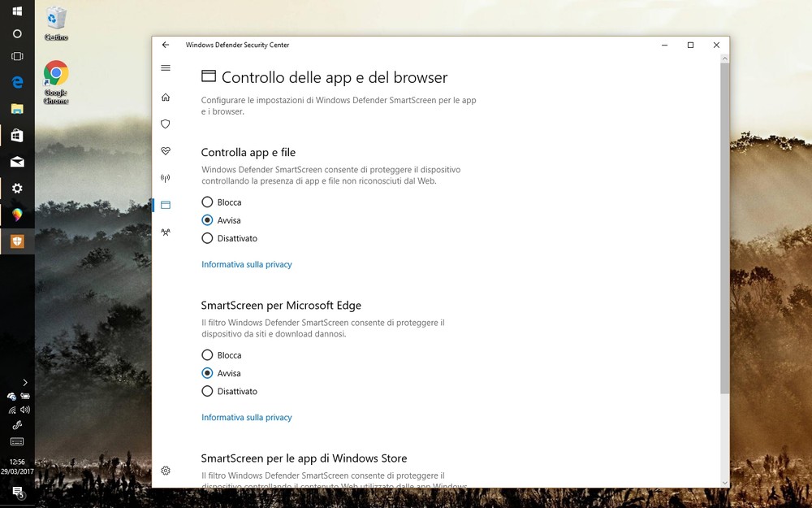Select the app and browser control sidebar icon
Viewport: 812px width, 508px height.
(x=166, y=205)
